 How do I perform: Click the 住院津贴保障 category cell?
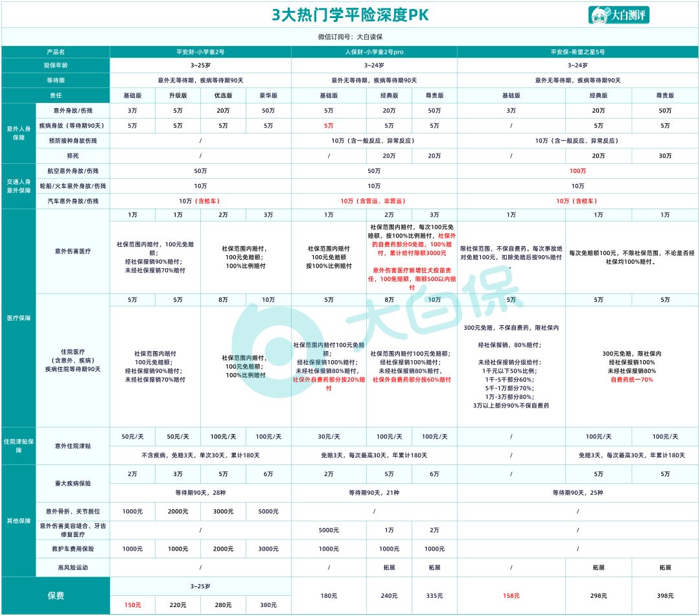(19, 446)
